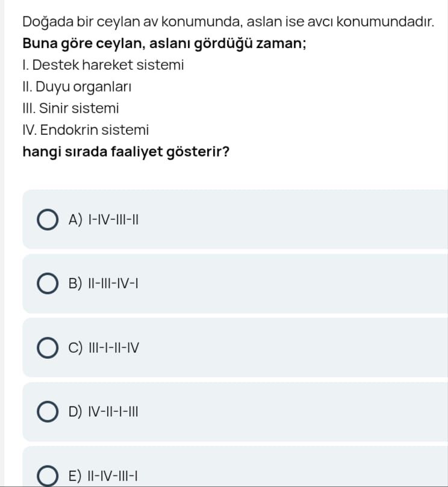Click the blank right side of option A card
The width and height of the screenshot is (448, 487).
click(x=331, y=220)
